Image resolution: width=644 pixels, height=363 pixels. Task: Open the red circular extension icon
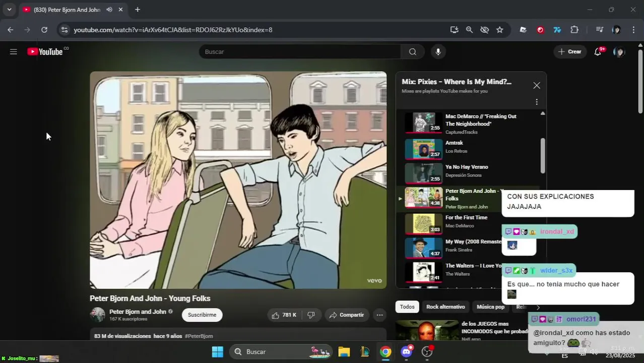pos(540,30)
